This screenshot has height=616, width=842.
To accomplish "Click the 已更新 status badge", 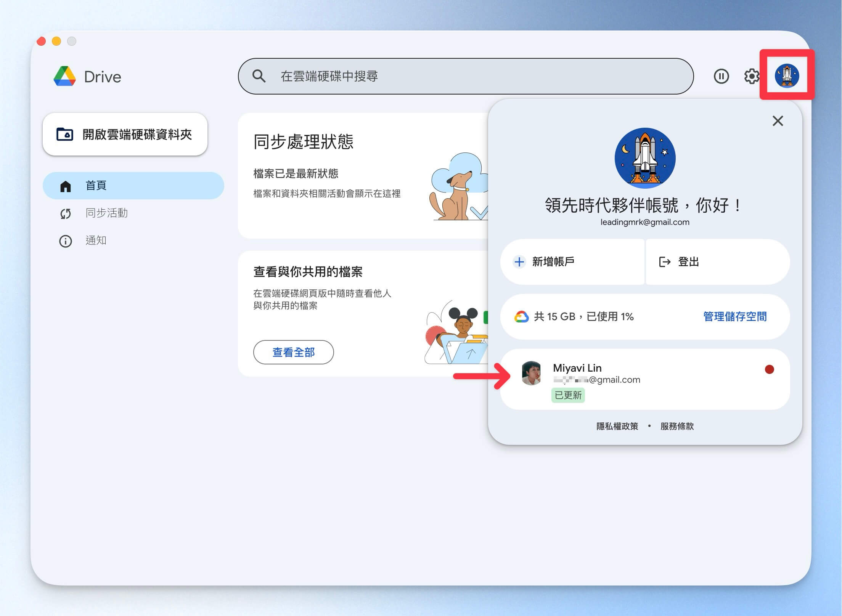I will pos(568,395).
